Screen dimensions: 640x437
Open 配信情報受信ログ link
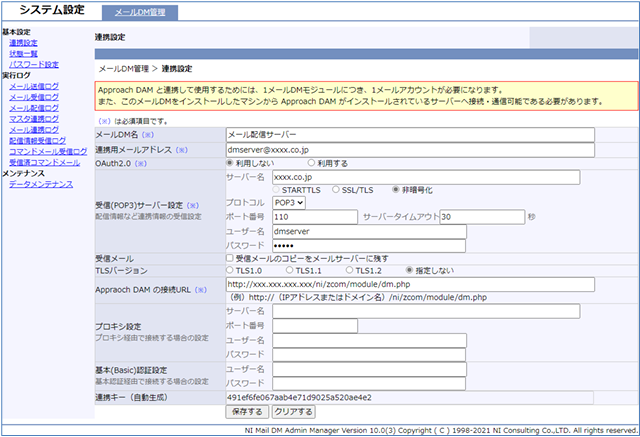point(38,141)
